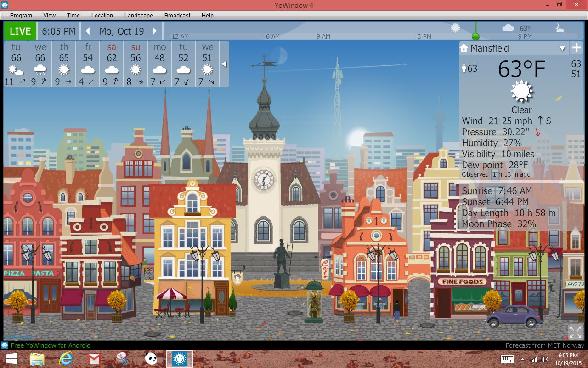Click Free YoWindow for Android link
The height and width of the screenshot is (368, 588).
point(51,345)
